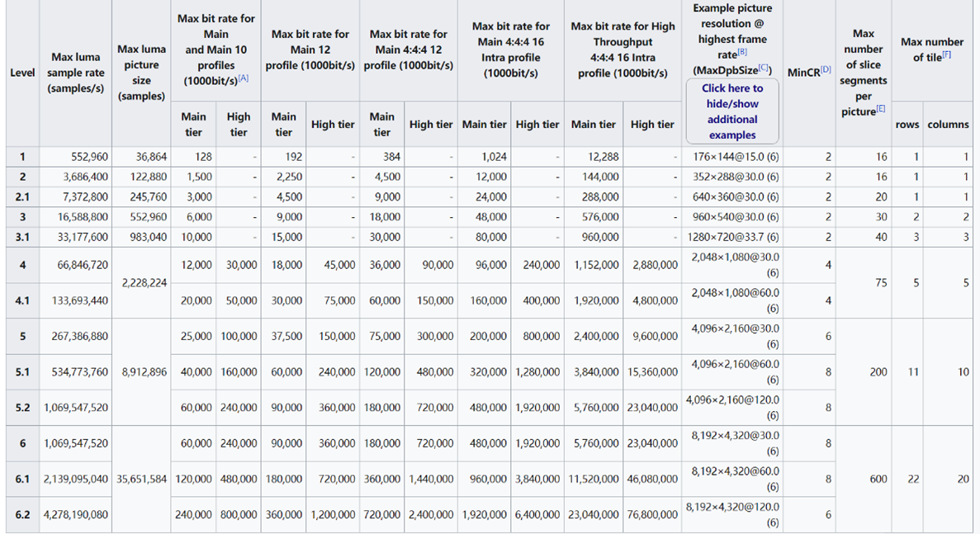Select the 76,800,000 high tier cell
980x534 pixels.
(652, 514)
